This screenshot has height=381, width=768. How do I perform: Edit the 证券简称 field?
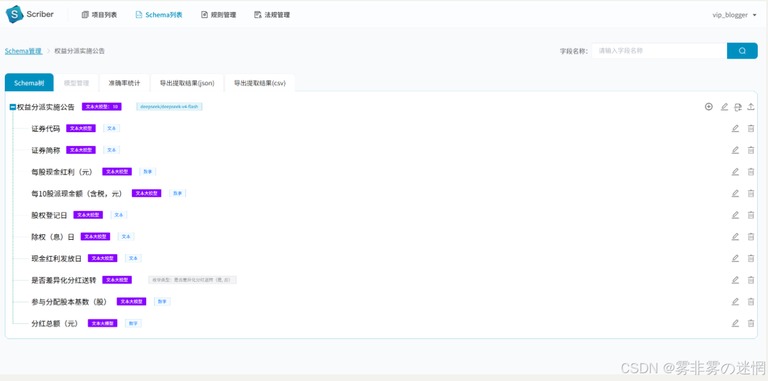pos(735,150)
